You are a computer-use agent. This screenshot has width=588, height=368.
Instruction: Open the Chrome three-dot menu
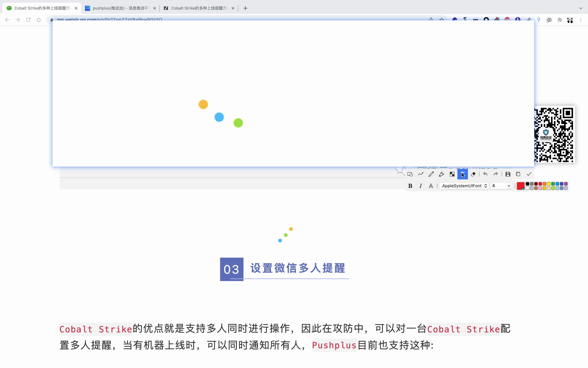point(581,20)
